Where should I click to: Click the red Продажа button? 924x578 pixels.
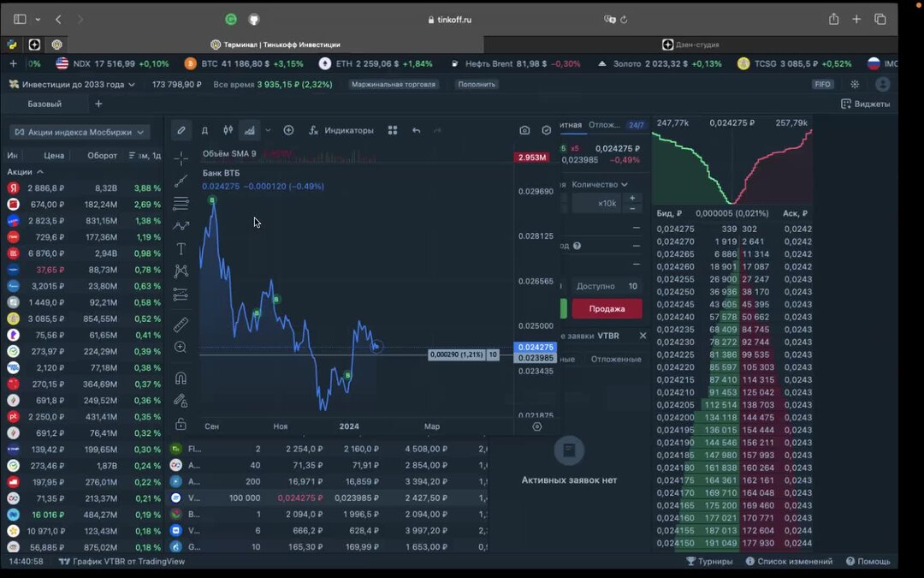(x=609, y=308)
